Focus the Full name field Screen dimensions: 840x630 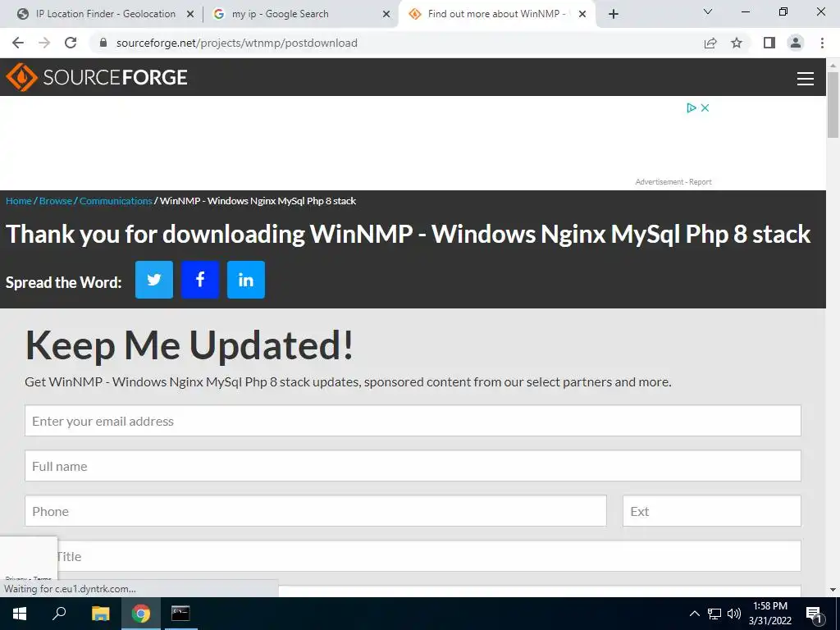(x=413, y=466)
